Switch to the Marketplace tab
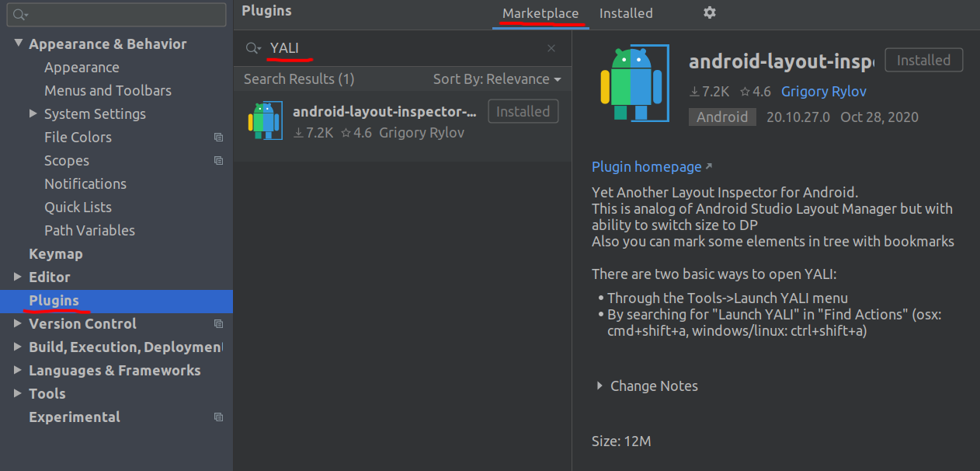The width and height of the screenshot is (980, 471). [x=540, y=13]
